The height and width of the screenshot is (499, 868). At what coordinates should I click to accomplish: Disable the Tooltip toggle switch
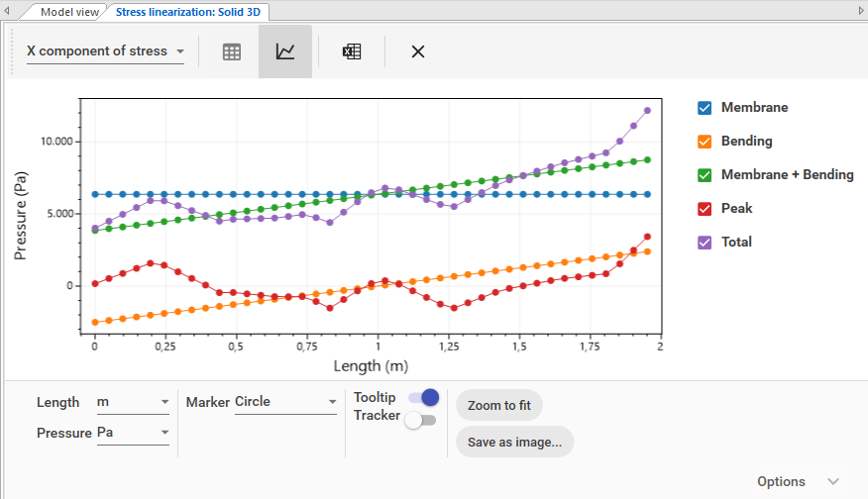(423, 397)
